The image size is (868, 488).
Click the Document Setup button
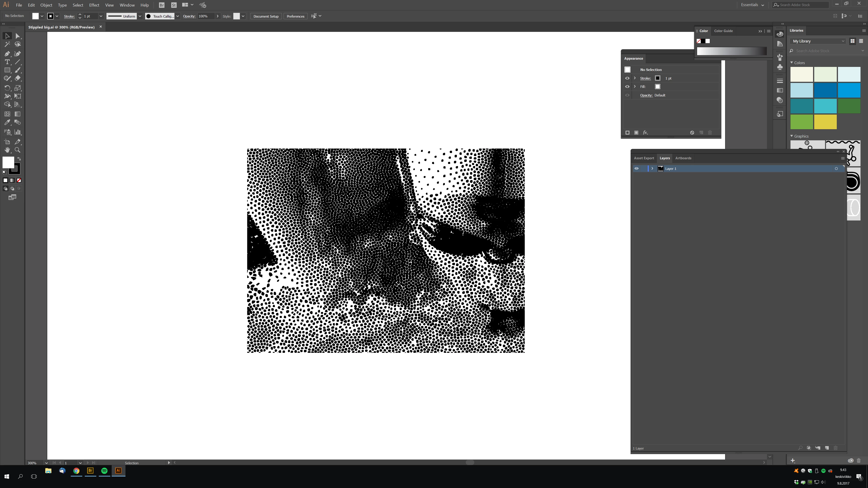click(x=266, y=16)
